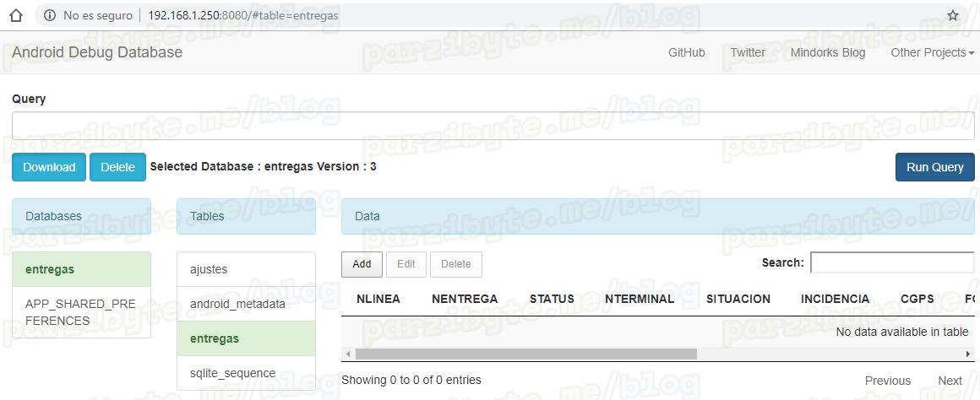The width and height of the screenshot is (980, 400).
Task: Click the 'No data available in table' message
Action: tap(902, 332)
